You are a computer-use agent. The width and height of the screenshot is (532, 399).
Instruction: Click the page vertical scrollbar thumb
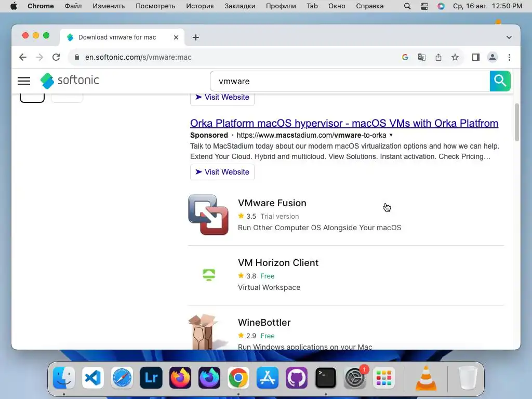pos(517,122)
